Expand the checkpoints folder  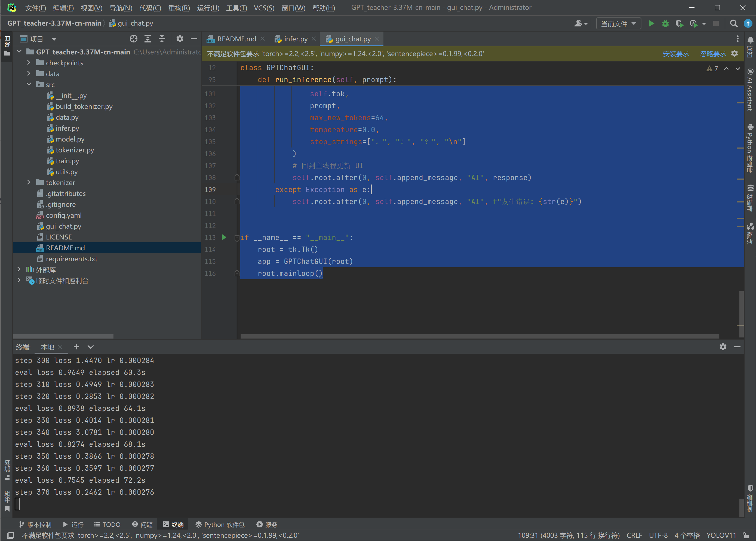pyautogui.click(x=29, y=63)
